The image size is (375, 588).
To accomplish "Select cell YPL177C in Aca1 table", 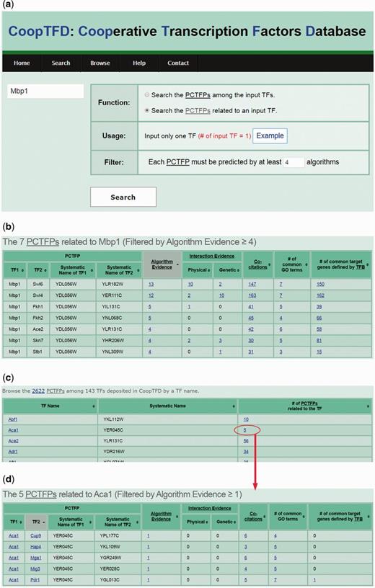I will [x=118, y=536].
